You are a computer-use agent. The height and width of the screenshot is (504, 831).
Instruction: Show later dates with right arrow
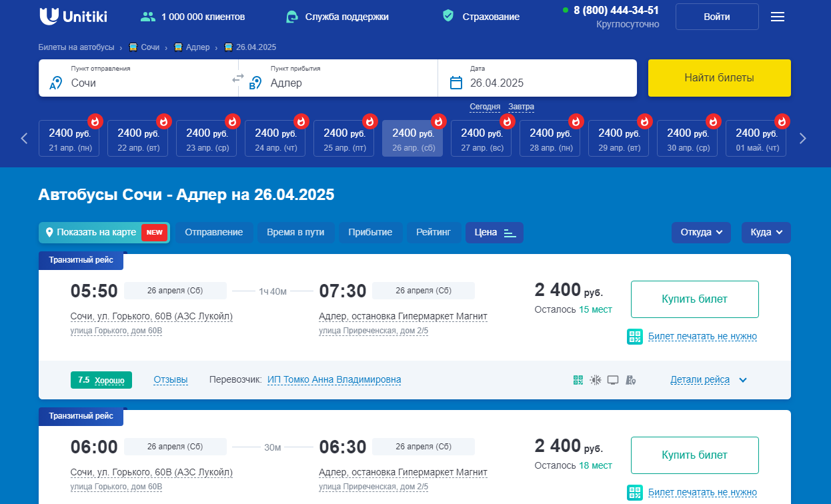tap(803, 139)
